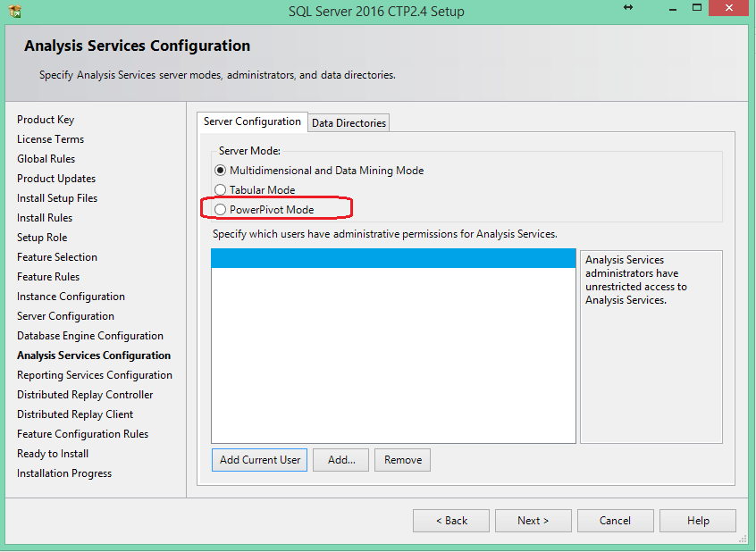The height and width of the screenshot is (552, 756).
Task: Click the 'Specify Analysis Services server modes' subtitle
Action: (217, 75)
